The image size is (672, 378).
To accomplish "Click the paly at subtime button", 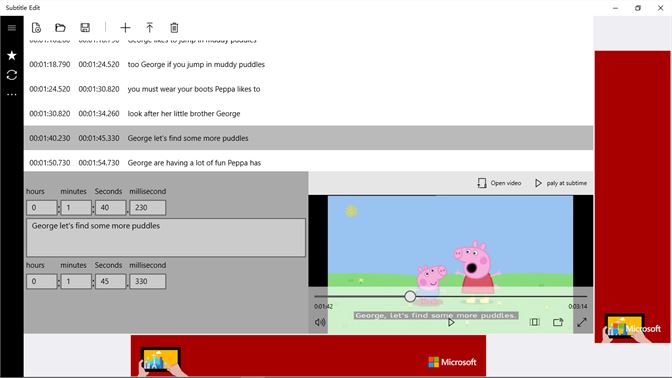I will 561,183.
